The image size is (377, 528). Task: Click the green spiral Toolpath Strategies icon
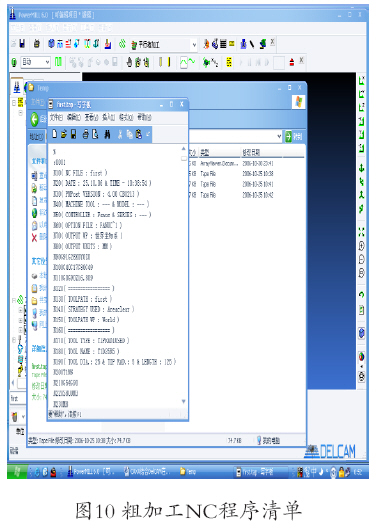point(122,44)
